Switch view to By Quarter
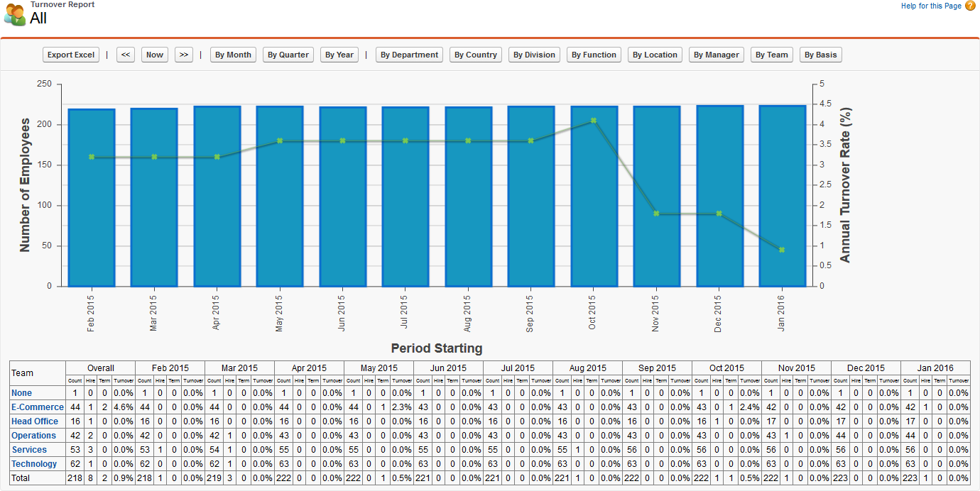The image size is (980, 491). coord(288,55)
